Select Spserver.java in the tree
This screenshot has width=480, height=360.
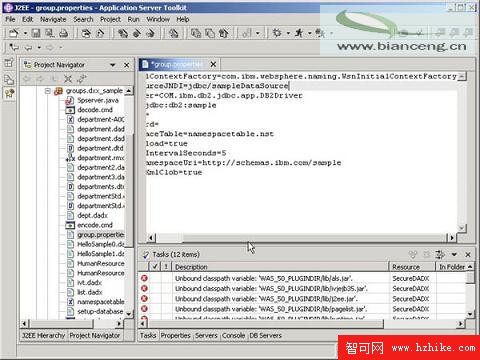(x=98, y=100)
